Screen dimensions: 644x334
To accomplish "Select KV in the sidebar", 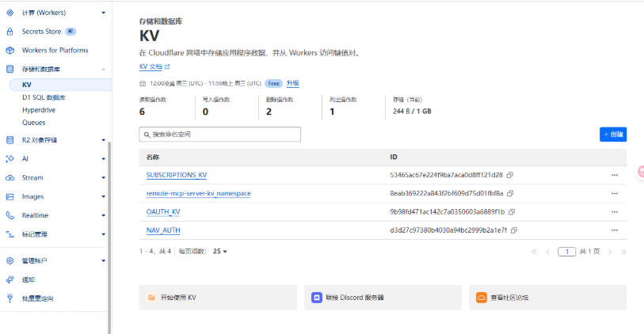I will coord(60,85).
